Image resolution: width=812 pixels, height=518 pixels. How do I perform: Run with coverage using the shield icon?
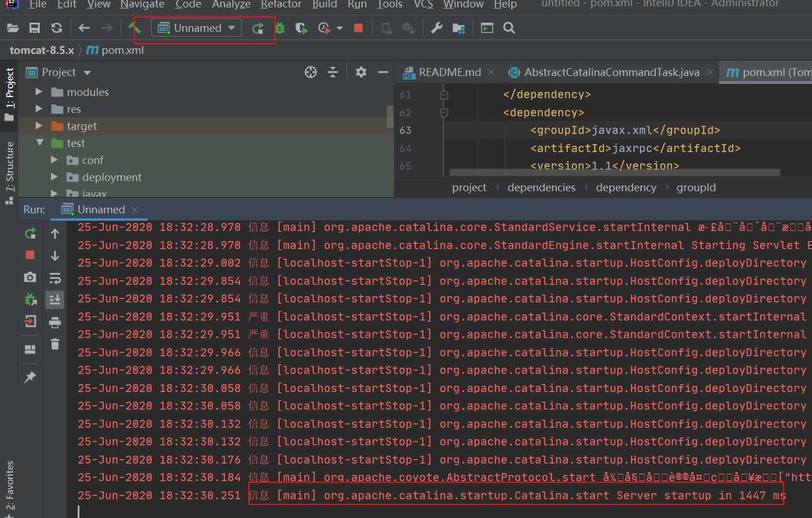tap(302, 28)
